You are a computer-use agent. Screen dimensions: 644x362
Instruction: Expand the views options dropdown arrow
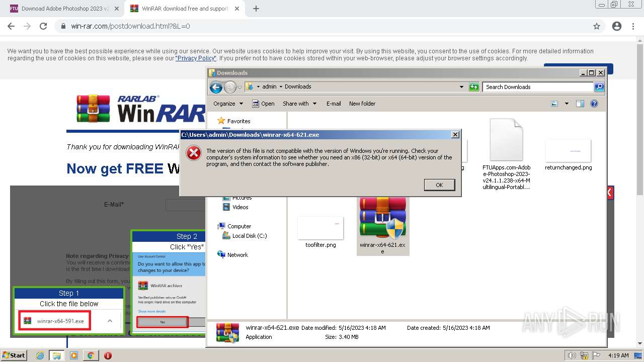tap(567, 104)
